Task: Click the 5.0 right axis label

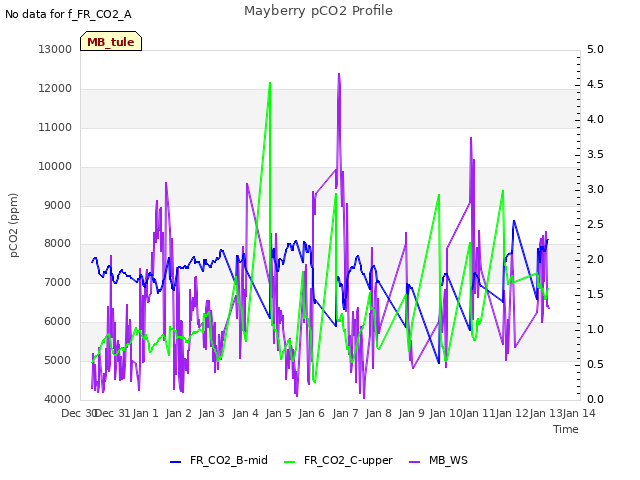Action: tap(595, 49)
